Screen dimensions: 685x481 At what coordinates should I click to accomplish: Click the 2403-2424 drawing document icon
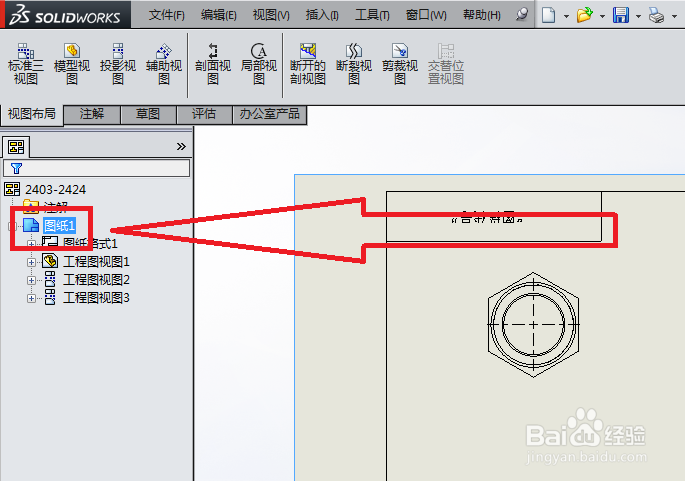click(12, 189)
